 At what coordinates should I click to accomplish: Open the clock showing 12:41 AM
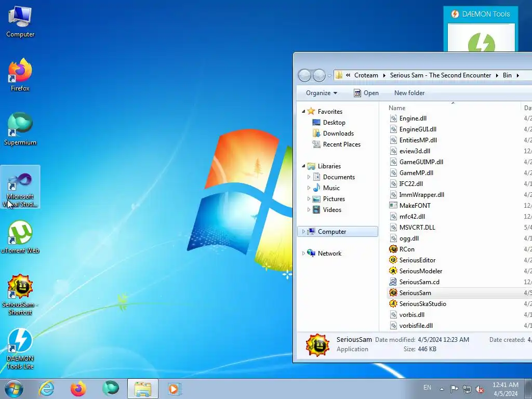pyautogui.click(x=506, y=389)
